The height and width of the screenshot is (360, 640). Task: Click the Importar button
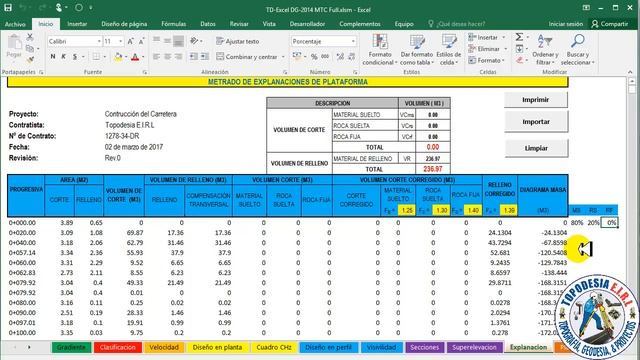point(536,122)
